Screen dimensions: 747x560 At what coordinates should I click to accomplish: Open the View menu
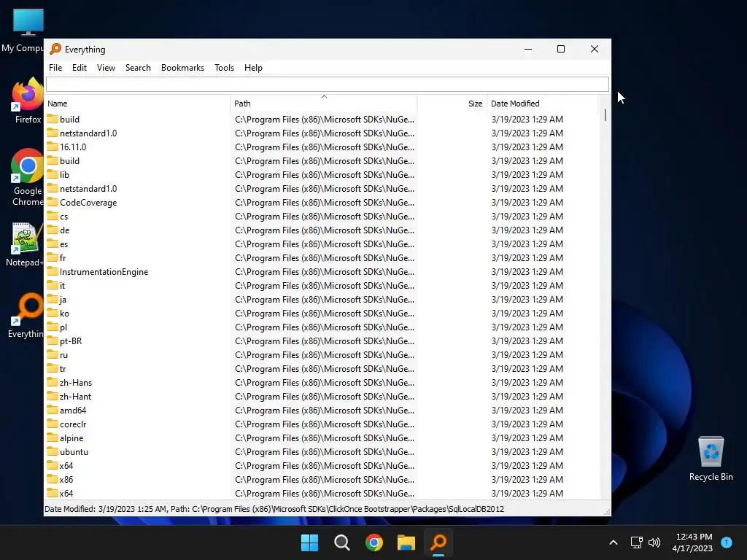(106, 68)
